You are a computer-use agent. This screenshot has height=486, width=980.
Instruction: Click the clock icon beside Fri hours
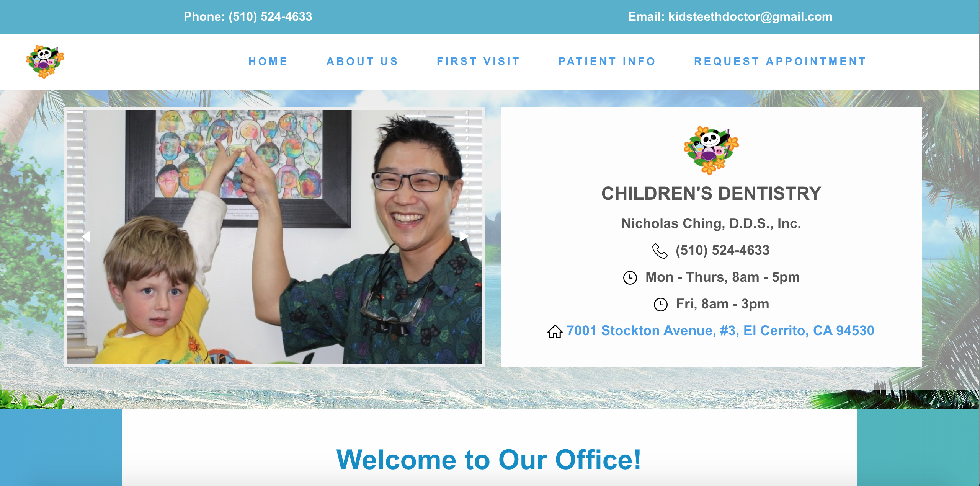click(x=660, y=304)
